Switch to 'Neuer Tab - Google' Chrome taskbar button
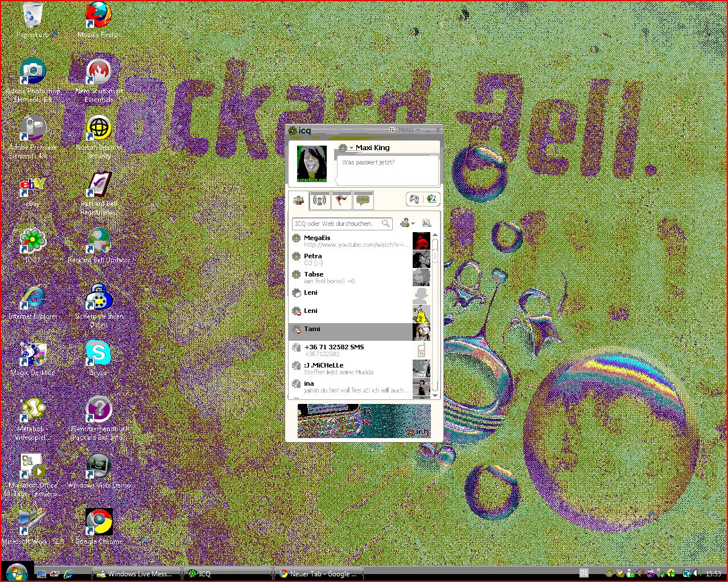 319,574
